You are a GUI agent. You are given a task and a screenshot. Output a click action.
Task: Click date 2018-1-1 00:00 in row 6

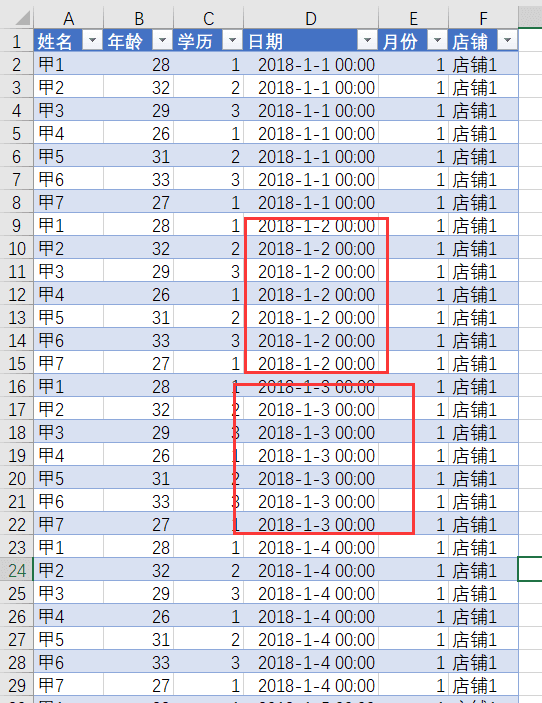pyautogui.click(x=311, y=156)
